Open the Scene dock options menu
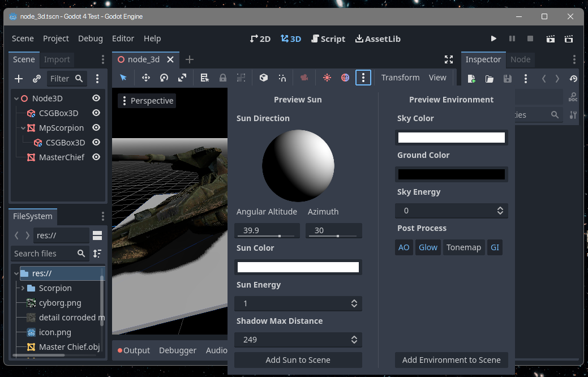 coord(103,59)
